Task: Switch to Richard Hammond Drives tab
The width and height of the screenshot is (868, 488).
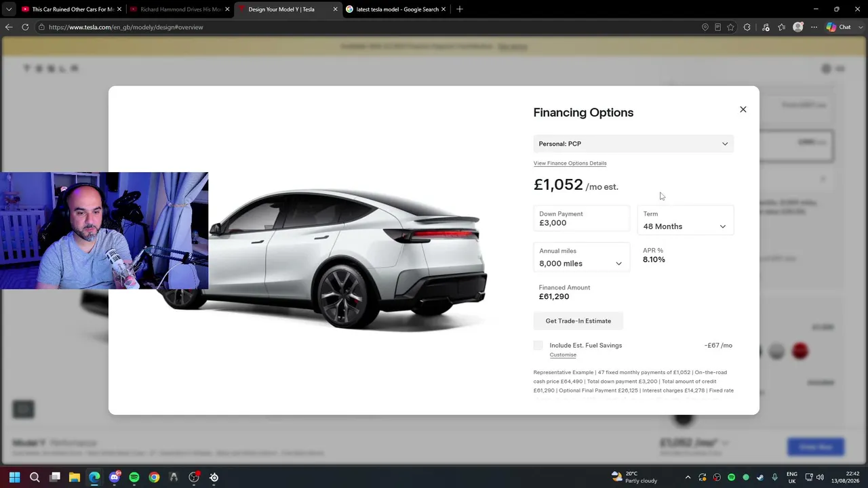Action: (180, 9)
